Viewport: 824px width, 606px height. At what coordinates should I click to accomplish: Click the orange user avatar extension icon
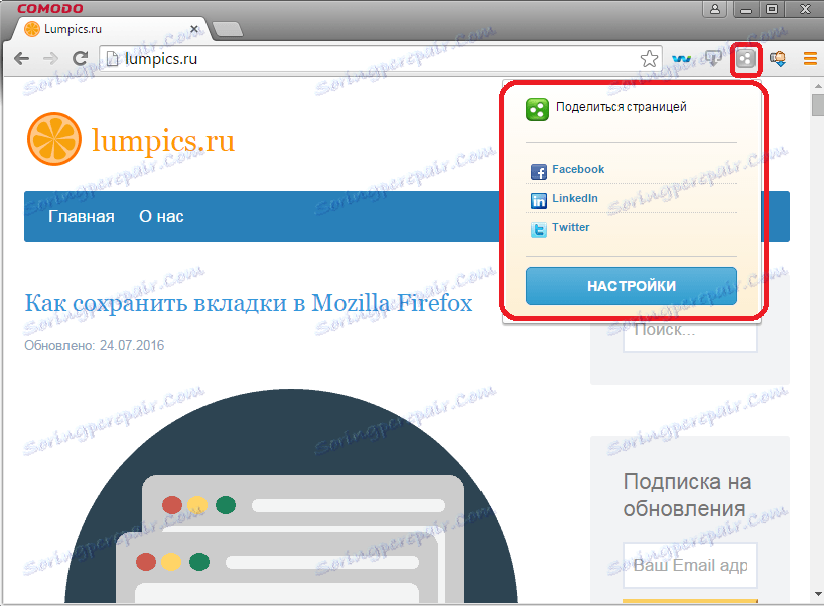pyautogui.click(x=778, y=58)
